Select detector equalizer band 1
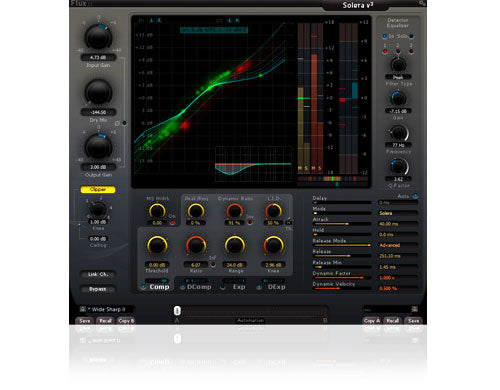 385,52
